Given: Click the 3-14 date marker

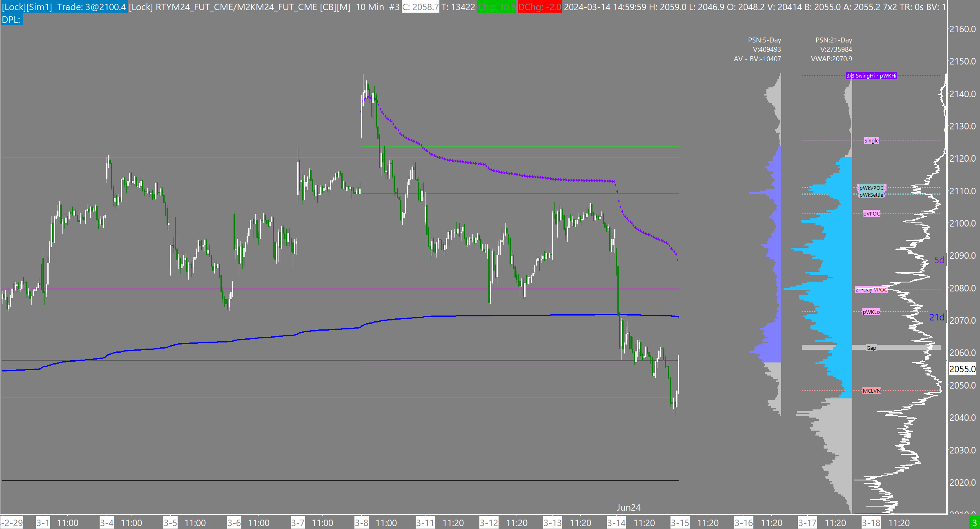Looking at the screenshot, I should [x=616, y=523].
